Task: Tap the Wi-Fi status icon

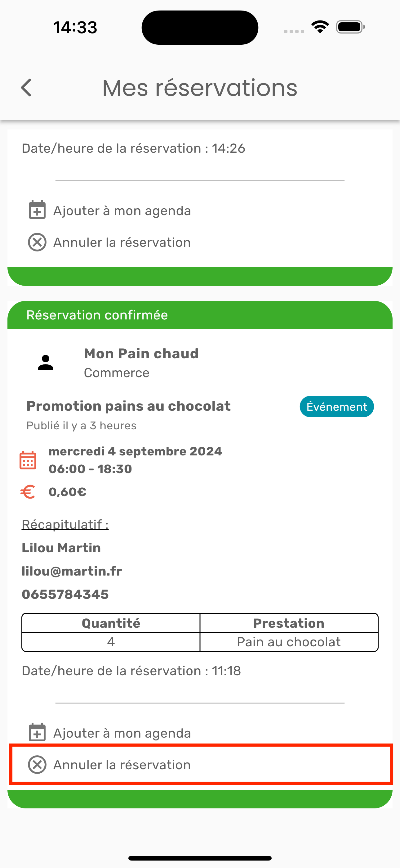Action: (x=320, y=27)
